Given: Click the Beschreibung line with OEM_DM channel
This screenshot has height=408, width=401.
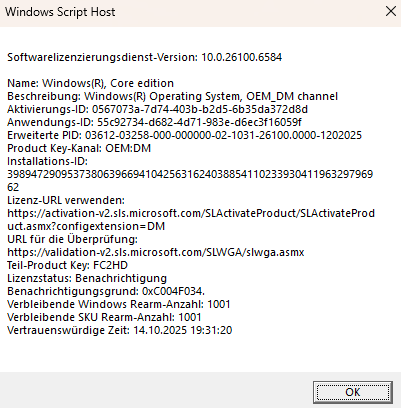Looking at the screenshot, I should tap(172, 96).
